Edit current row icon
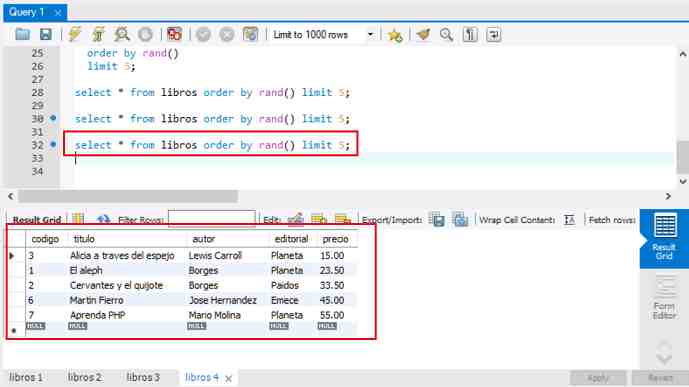This screenshot has height=387, width=689. pyautogui.click(x=296, y=219)
